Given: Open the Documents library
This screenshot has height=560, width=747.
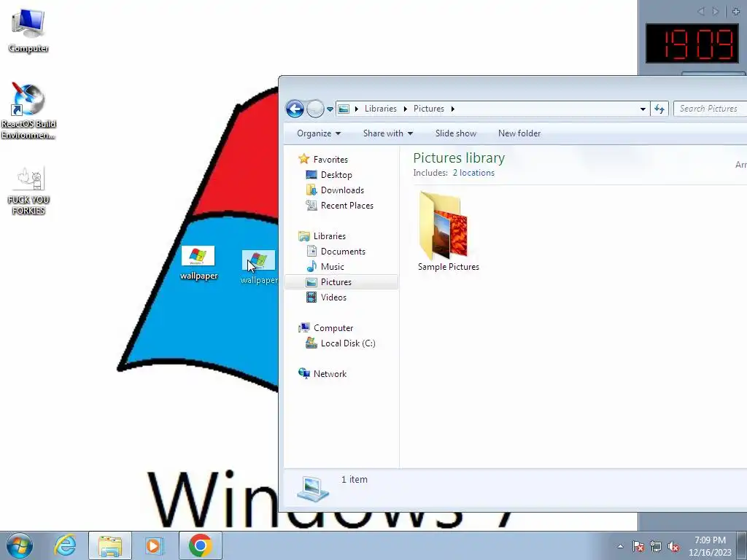Looking at the screenshot, I should click(343, 252).
